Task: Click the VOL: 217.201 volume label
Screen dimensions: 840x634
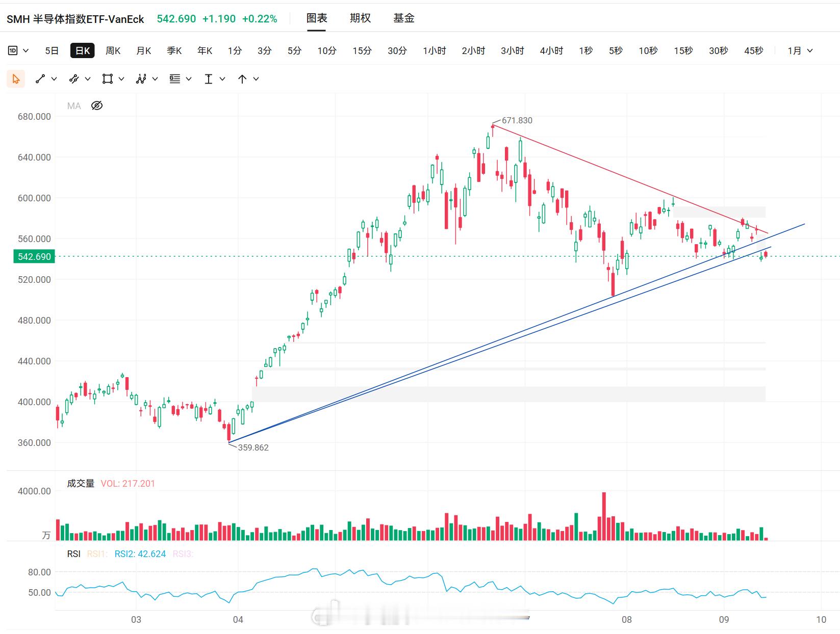Action: [x=128, y=484]
